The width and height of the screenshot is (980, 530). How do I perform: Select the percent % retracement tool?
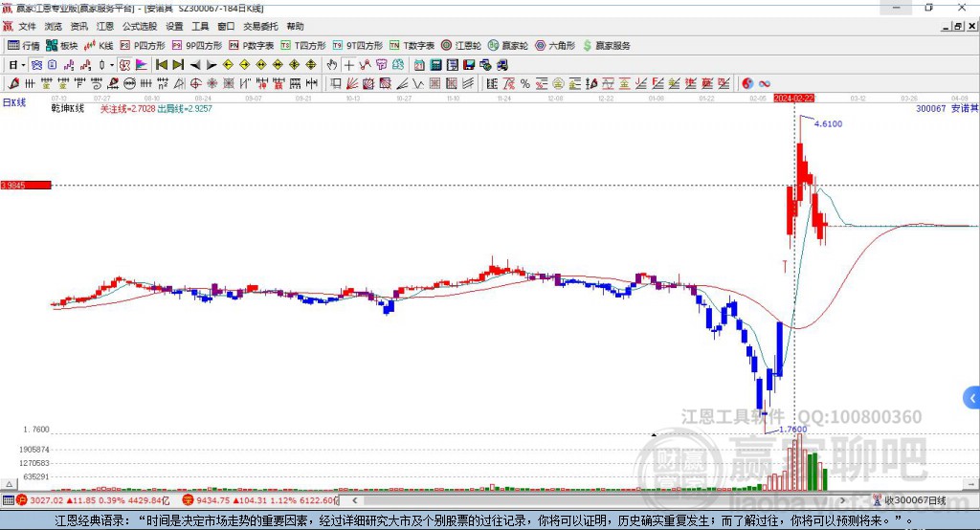click(525, 83)
